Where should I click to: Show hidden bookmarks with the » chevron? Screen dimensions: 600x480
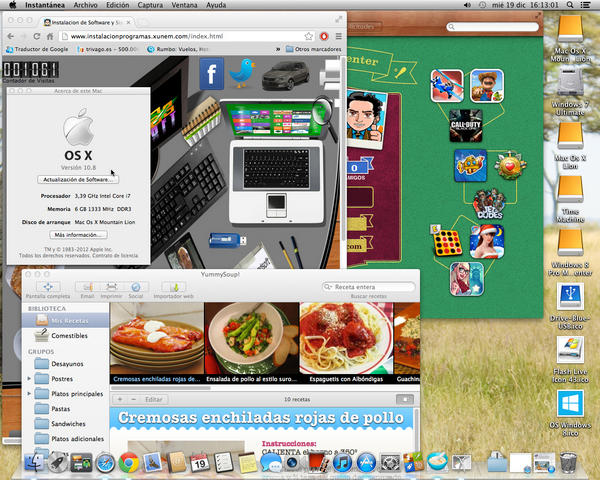278,49
